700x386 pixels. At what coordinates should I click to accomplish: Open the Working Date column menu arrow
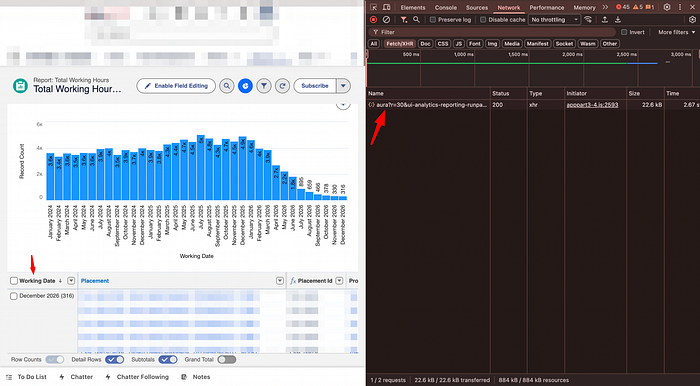click(x=71, y=281)
